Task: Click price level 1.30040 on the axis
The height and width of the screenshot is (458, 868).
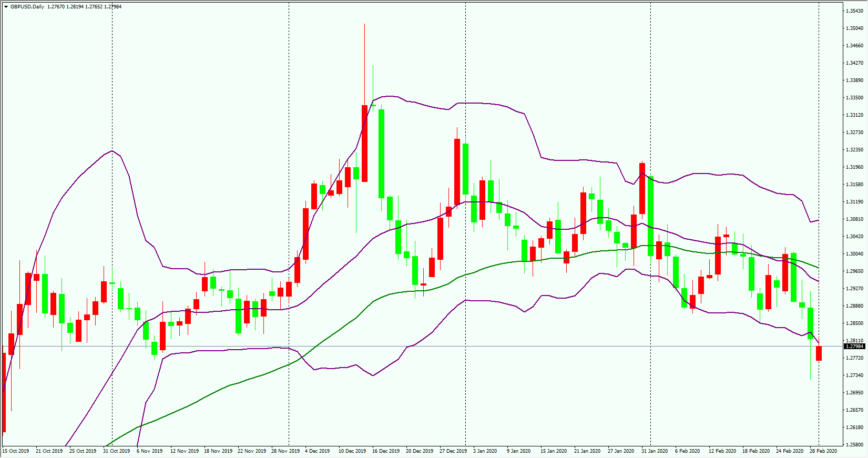Action: 854,254
